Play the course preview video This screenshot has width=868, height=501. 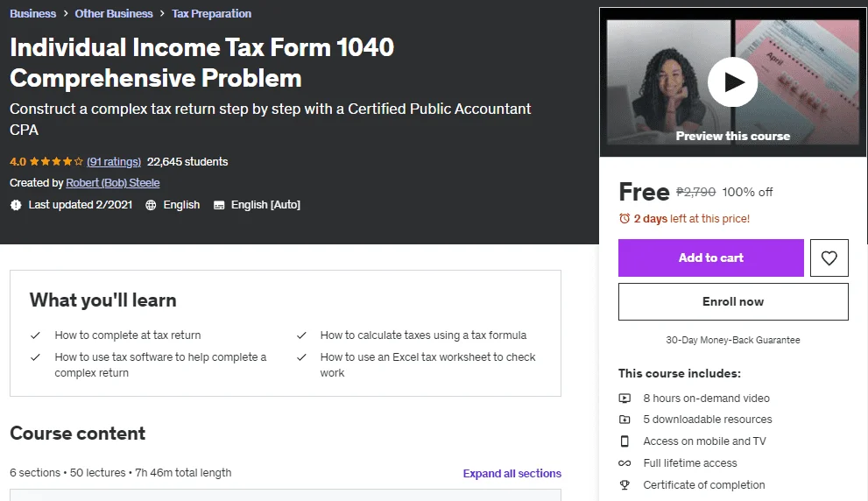click(x=732, y=82)
